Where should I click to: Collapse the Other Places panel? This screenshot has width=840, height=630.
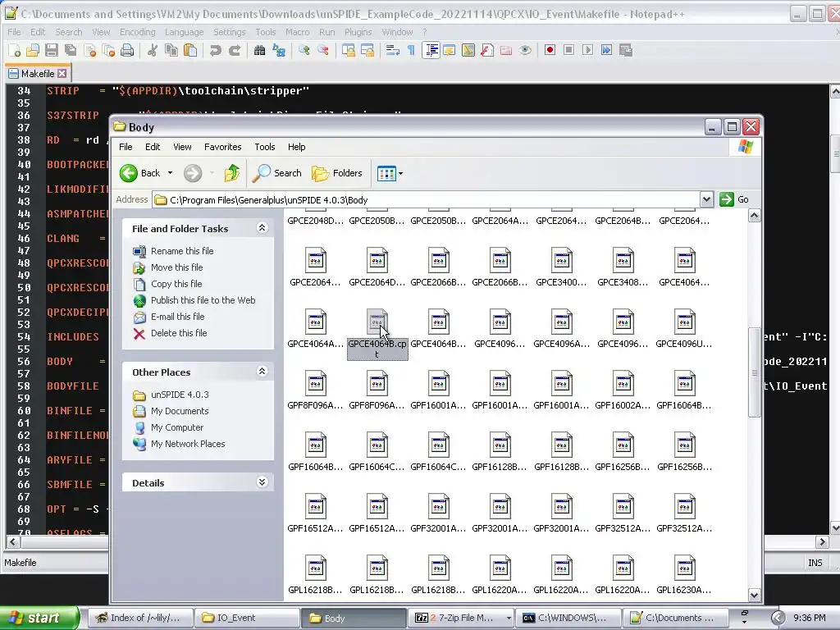tap(262, 372)
